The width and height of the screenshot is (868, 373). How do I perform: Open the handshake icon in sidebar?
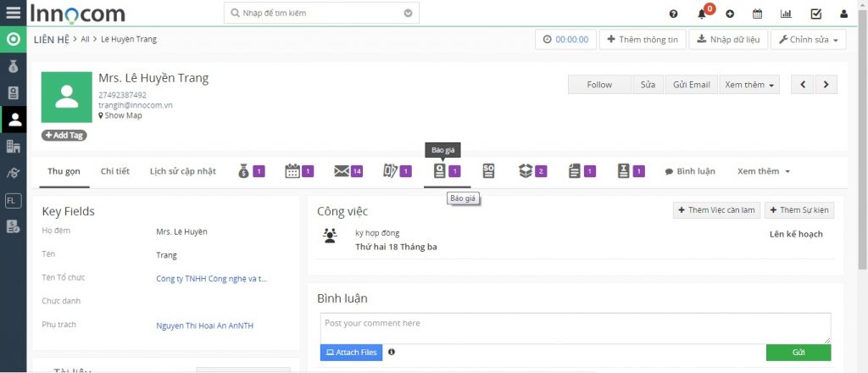coord(13,173)
